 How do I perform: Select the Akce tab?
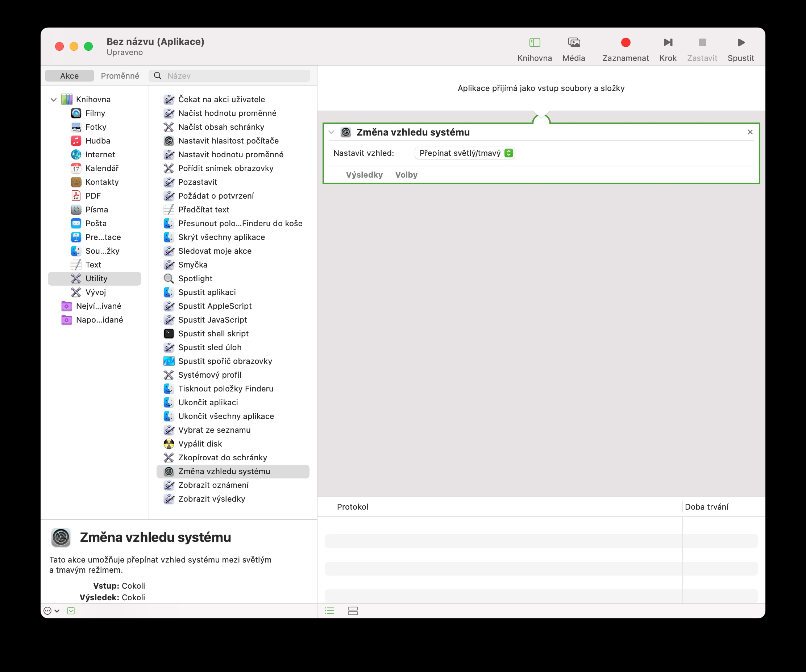(70, 76)
